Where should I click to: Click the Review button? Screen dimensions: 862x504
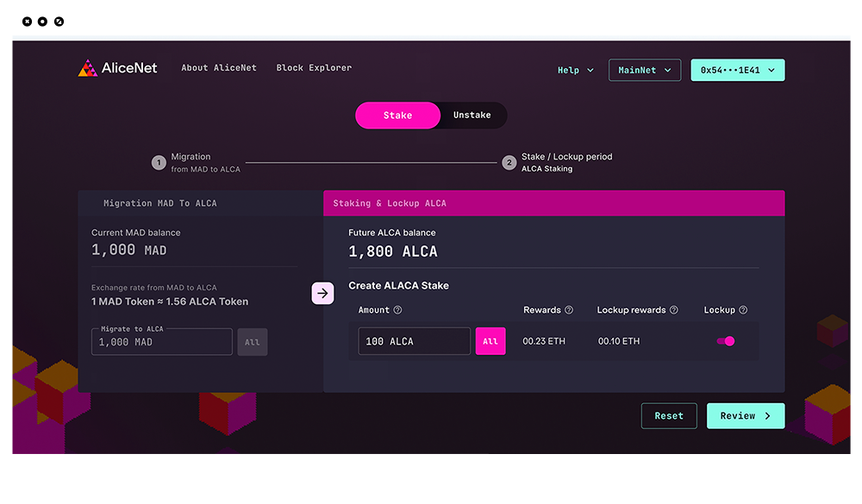(745, 416)
